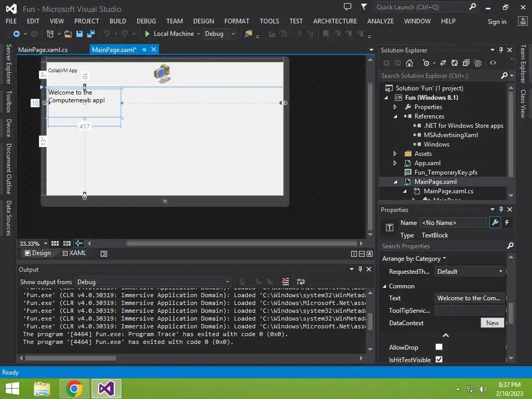This screenshot has height=399, width=532.
Task: Click the Sign in link
Action: point(497,22)
